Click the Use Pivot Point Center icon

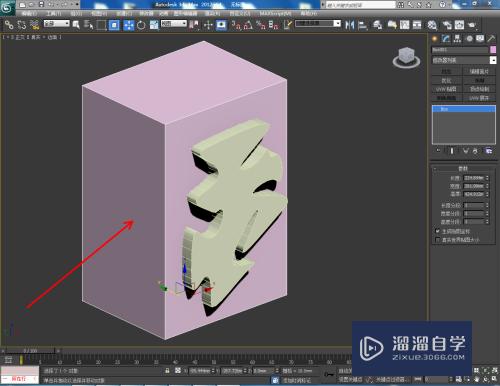tap(194, 25)
